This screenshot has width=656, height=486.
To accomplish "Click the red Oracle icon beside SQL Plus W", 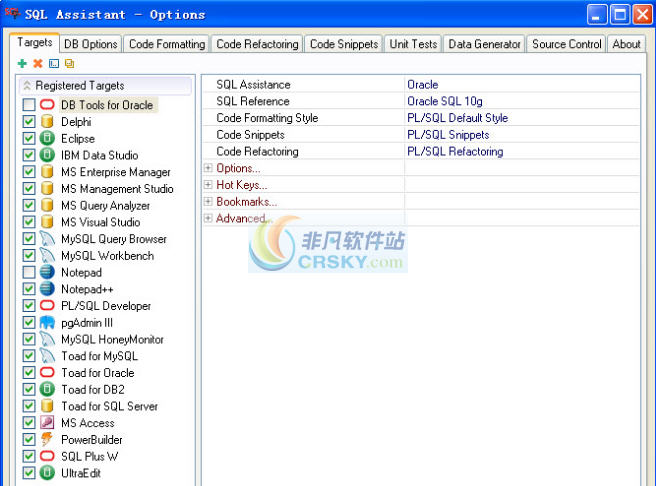I will click(x=47, y=455).
